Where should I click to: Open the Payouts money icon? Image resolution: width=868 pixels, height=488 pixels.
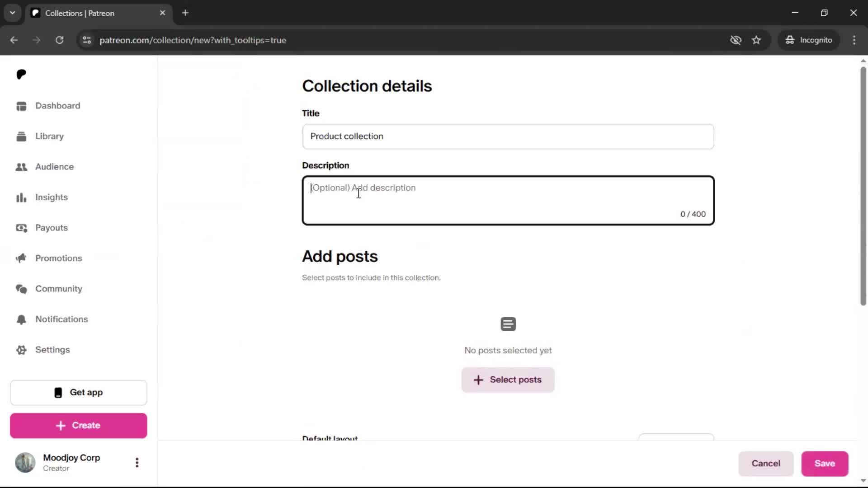21,228
